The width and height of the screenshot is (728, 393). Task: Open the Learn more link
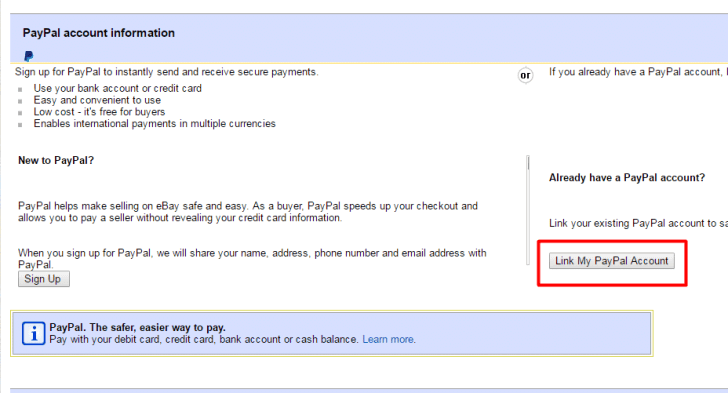(x=389, y=340)
